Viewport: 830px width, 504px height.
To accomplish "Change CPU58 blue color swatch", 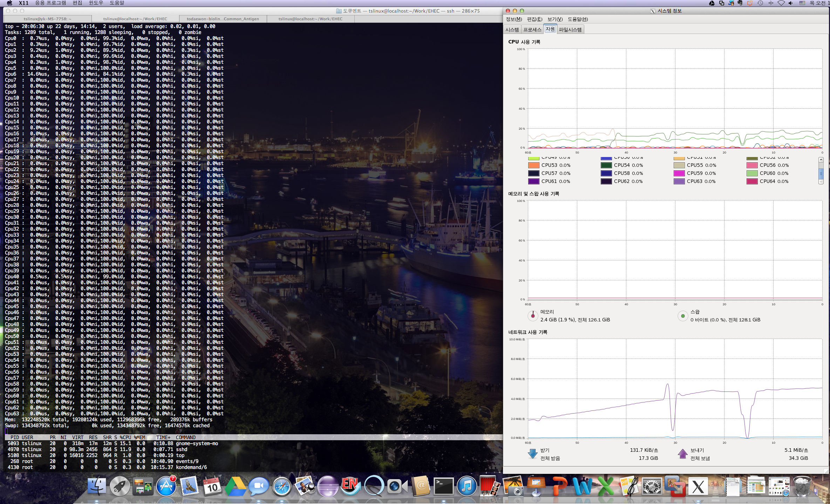I will click(606, 173).
